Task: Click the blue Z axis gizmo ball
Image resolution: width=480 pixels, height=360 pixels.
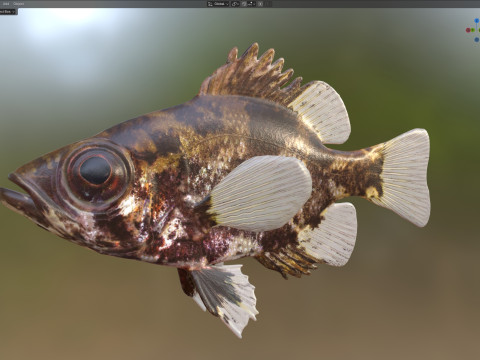Action: click(477, 21)
